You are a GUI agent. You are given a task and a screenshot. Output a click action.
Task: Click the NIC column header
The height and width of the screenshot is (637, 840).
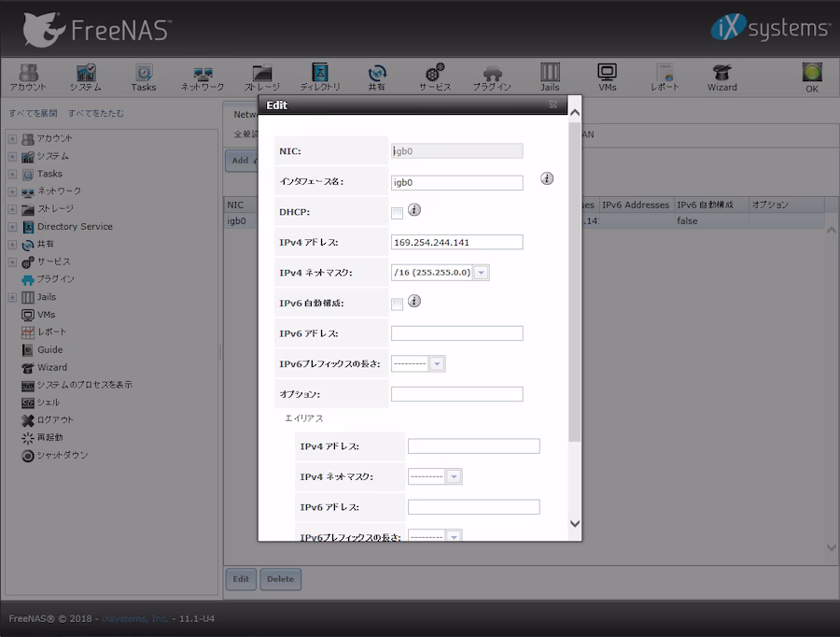tap(241, 205)
